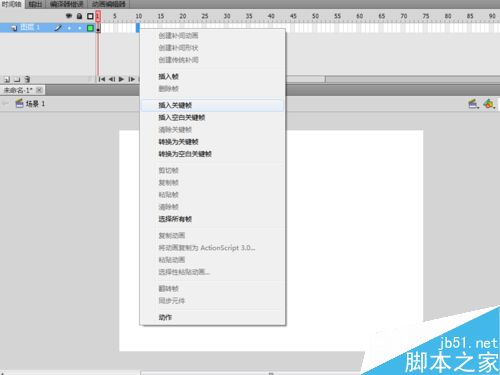The width and height of the screenshot is (500, 375).
Task: Click the Edit Scene clapperboard icon at right
Action: point(473,104)
